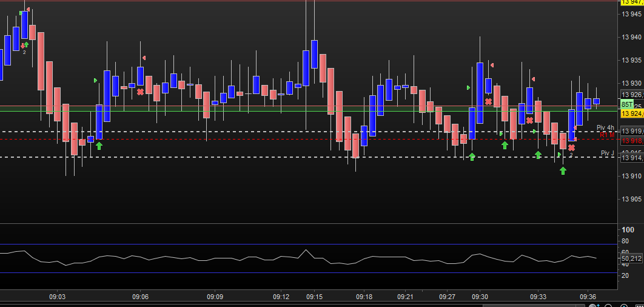Select the red X marker just after 09:30

point(488,101)
